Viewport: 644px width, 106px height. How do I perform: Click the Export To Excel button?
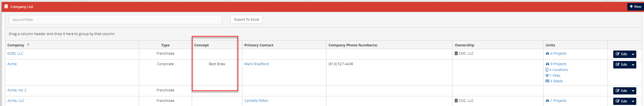pos(246,19)
